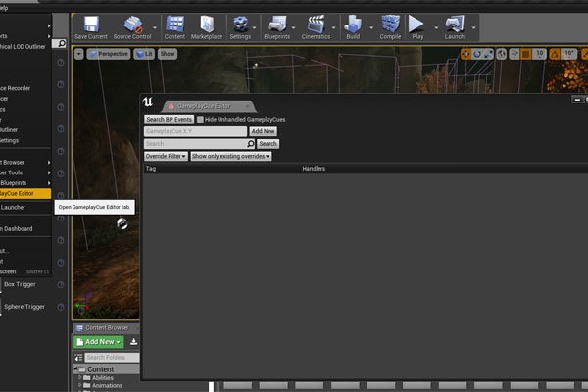Open the Blueprints toolbar icon

pyautogui.click(x=276, y=27)
